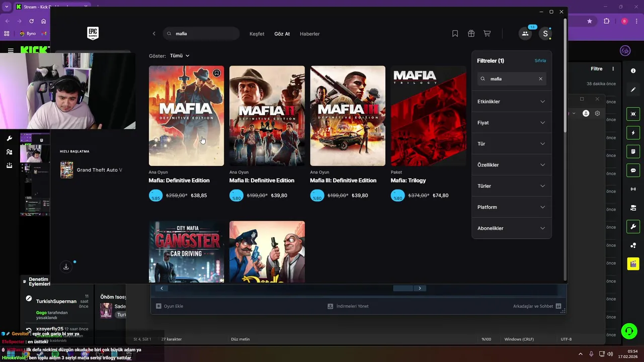The width and height of the screenshot is (644, 362).
Task: Open the Chrome extensions puzzle icon
Action: tap(606, 21)
